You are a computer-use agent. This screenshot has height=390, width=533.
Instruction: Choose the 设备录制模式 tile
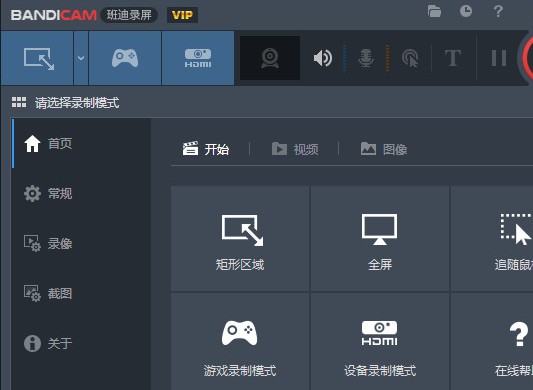[x=380, y=341]
